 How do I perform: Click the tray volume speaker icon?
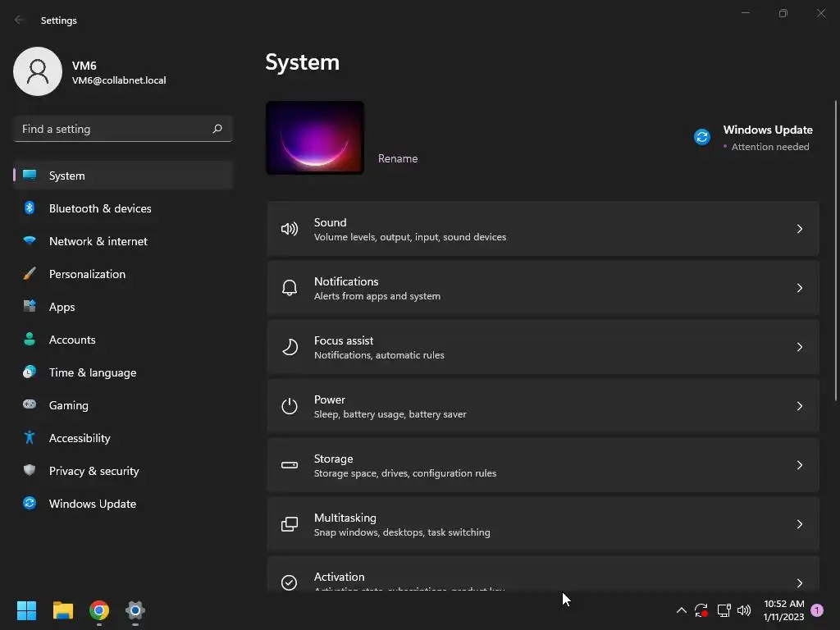point(744,610)
